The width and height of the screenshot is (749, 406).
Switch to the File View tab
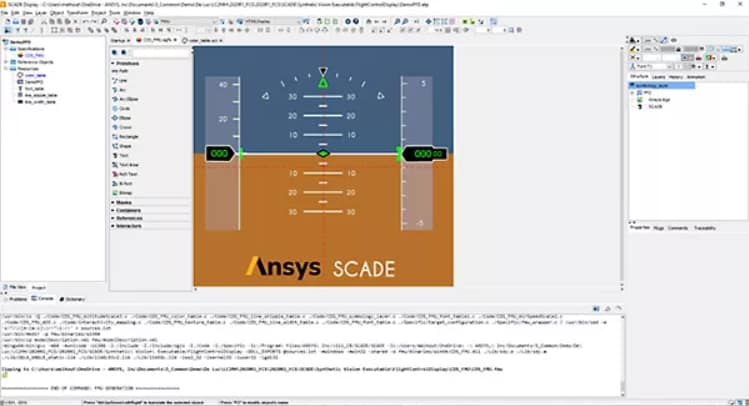[x=15, y=287]
